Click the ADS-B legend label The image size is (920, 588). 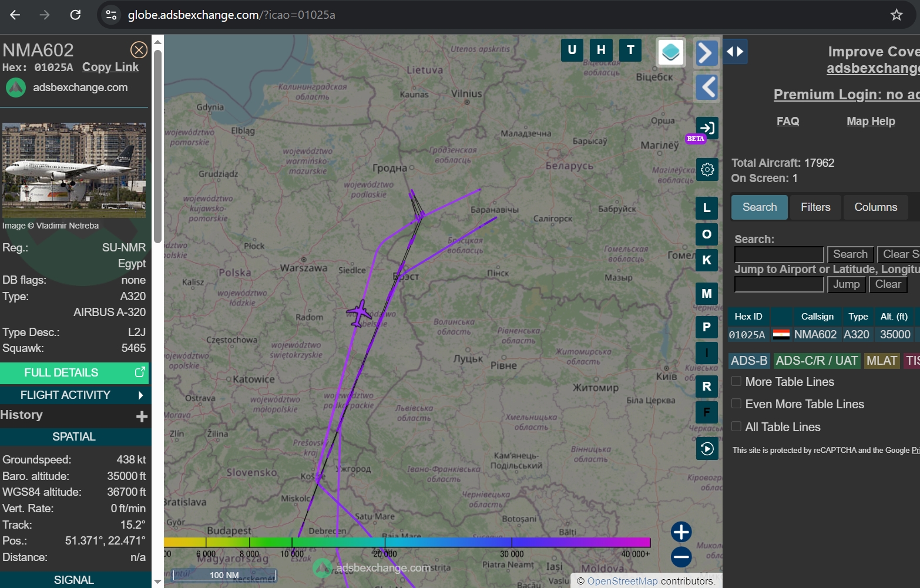[x=749, y=361]
